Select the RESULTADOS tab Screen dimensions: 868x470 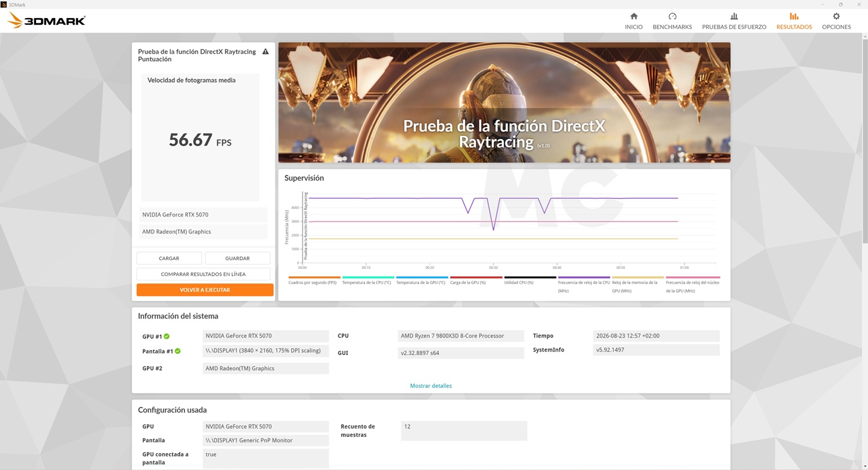[794, 21]
